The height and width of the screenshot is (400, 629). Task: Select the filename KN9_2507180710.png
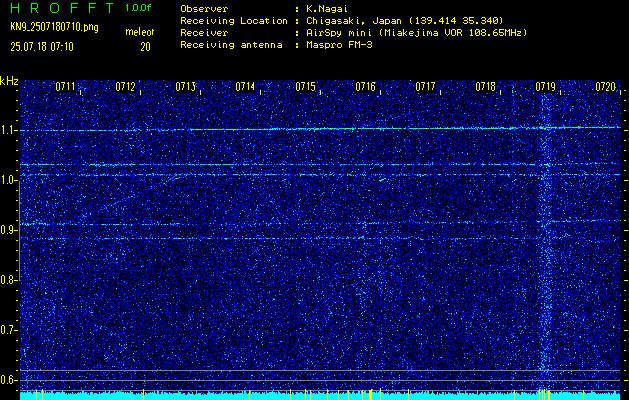54,27
